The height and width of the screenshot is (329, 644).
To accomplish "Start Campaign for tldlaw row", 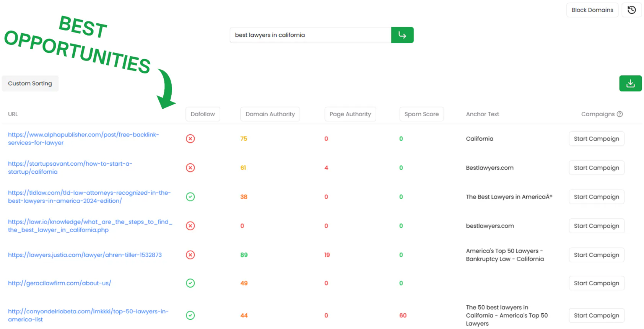I will point(596,197).
